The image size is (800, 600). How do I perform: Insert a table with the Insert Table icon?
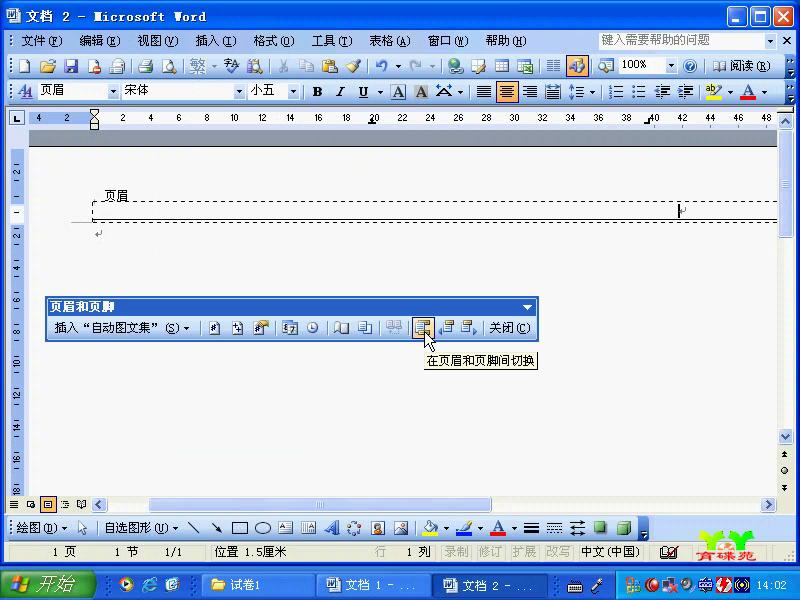click(502, 66)
